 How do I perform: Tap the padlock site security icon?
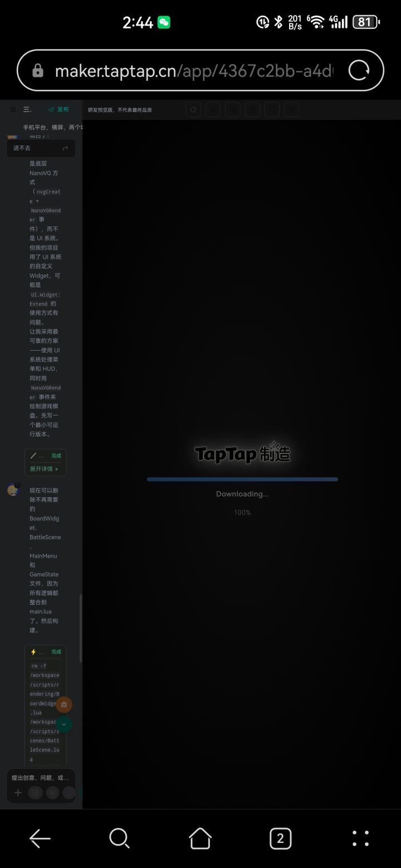(x=38, y=71)
